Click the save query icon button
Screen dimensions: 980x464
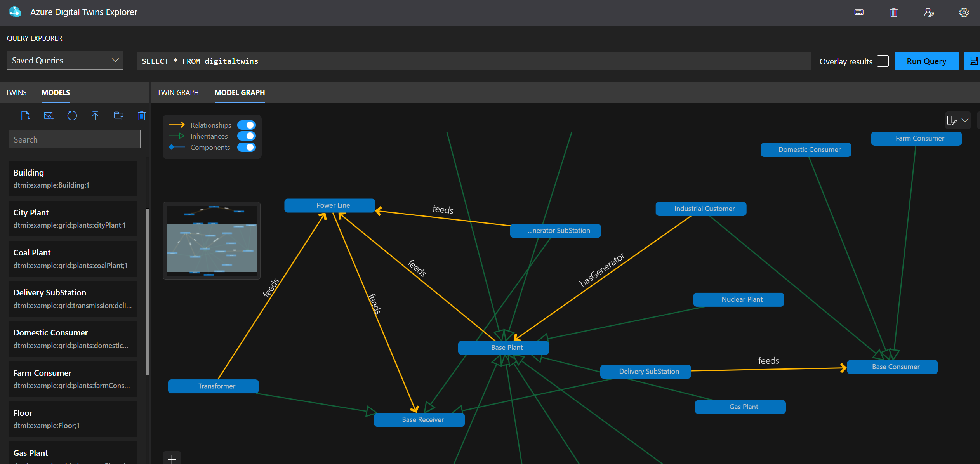click(973, 61)
